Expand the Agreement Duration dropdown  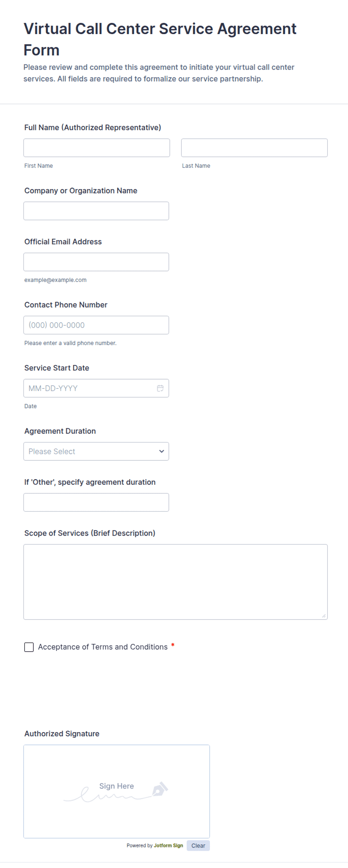click(96, 451)
